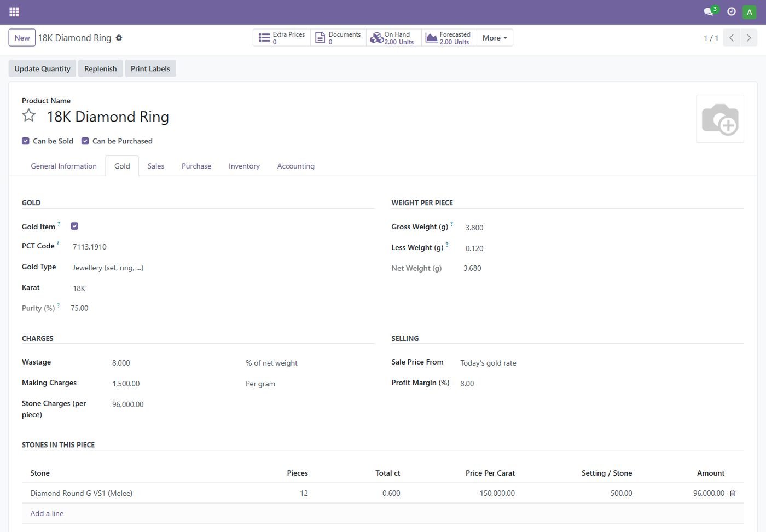Add a line to stones table
766x532 pixels.
coord(47,513)
